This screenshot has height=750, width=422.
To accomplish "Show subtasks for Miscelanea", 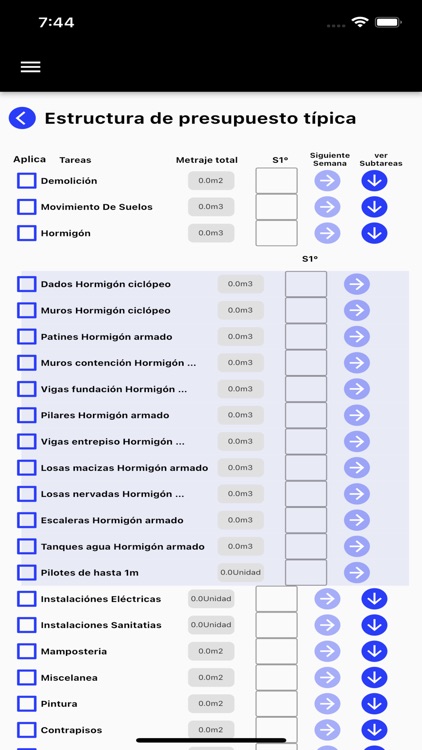I will pos(374,678).
